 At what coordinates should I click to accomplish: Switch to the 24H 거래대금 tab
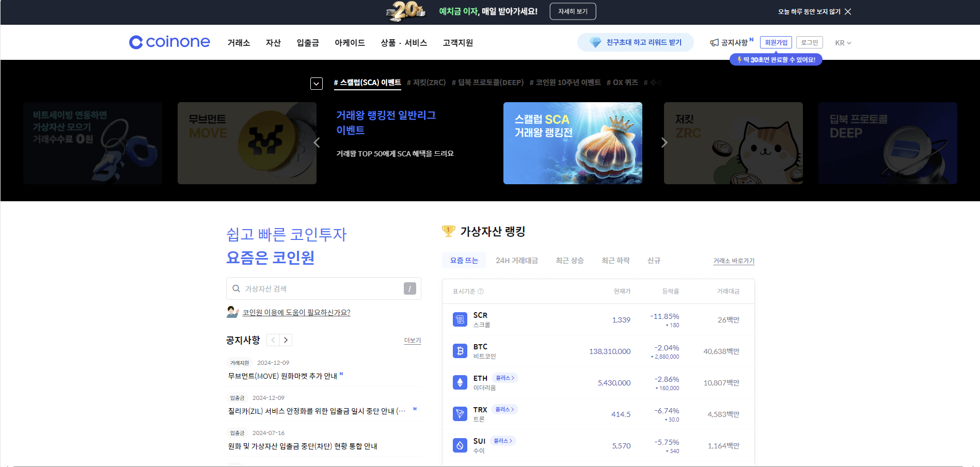(517, 260)
